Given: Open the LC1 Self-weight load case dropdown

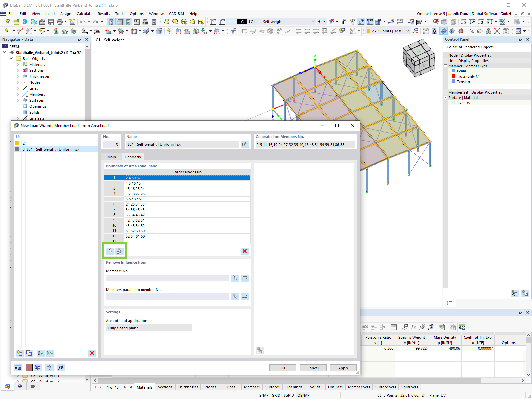Looking at the screenshot, I should pos(313,21).
